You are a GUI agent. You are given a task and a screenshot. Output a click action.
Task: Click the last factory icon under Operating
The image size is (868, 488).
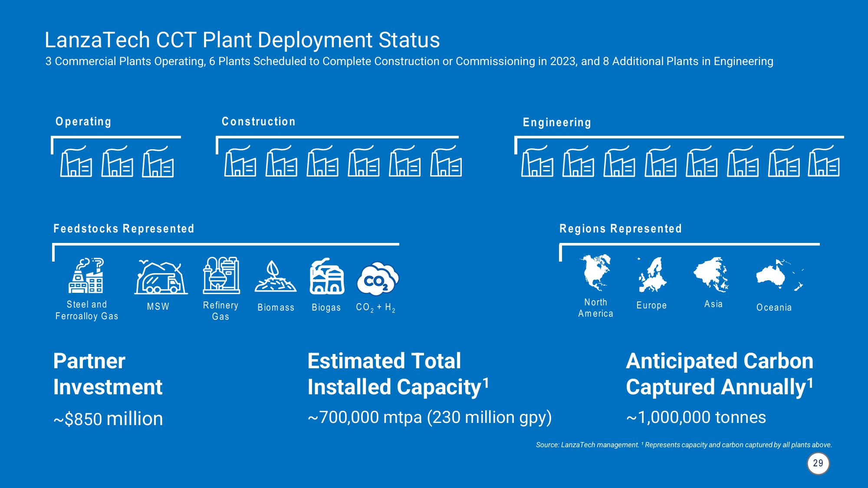(x=158, y=161)
